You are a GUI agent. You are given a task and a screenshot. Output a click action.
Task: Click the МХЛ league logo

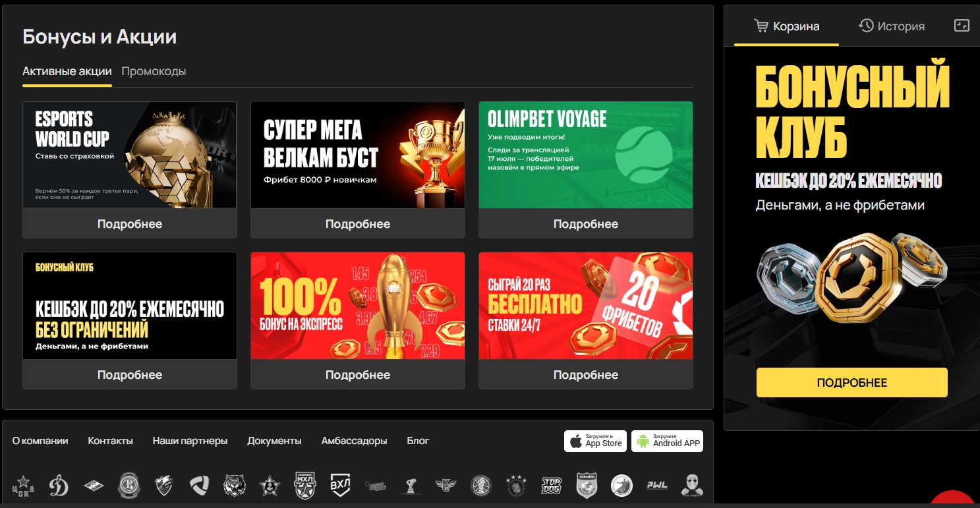(x=304, y=486)
